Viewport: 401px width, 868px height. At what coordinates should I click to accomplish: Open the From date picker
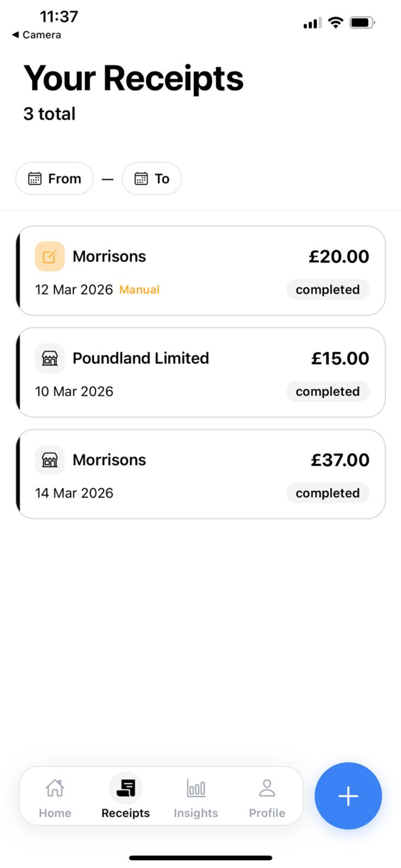[x=55, y=179]
